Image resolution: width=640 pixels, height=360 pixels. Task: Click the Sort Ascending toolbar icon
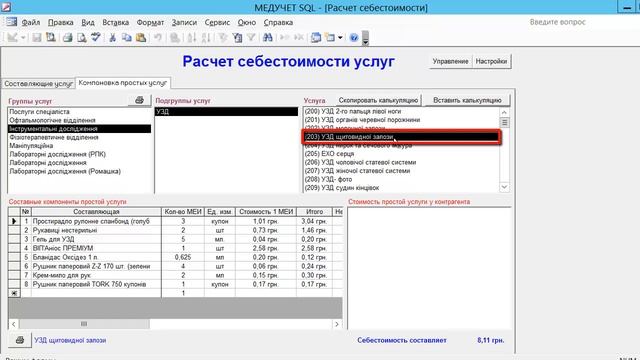tap(191, 38)
